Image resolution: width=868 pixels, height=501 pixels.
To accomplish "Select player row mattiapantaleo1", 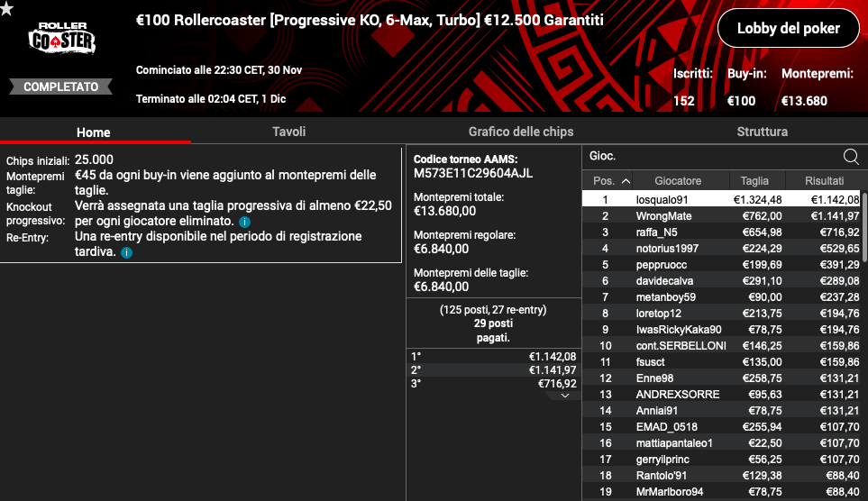I will [721, 443].
